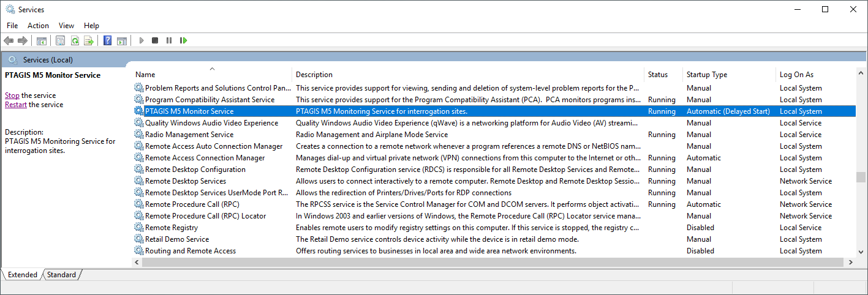The height and width of the screenshot is (295, 868).
Task: Click the Back arrow toolbar icon
Action: coord(9,40)
